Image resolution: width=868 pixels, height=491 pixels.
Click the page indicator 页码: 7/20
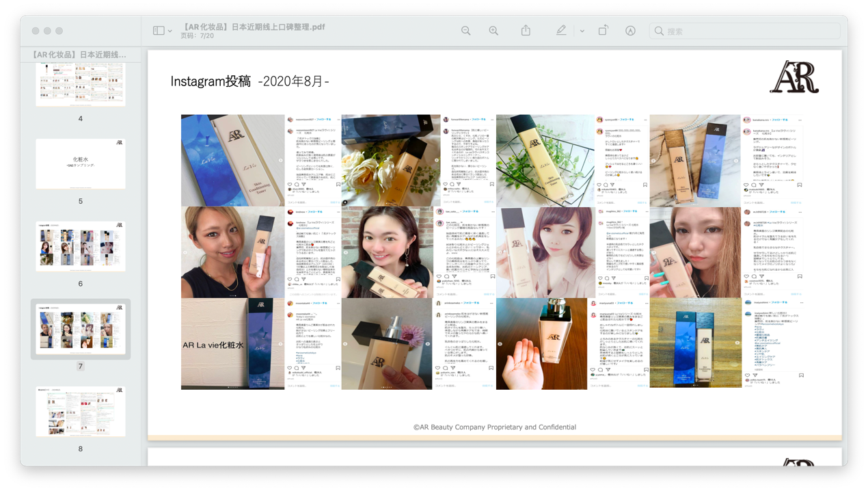coord(198,36)
